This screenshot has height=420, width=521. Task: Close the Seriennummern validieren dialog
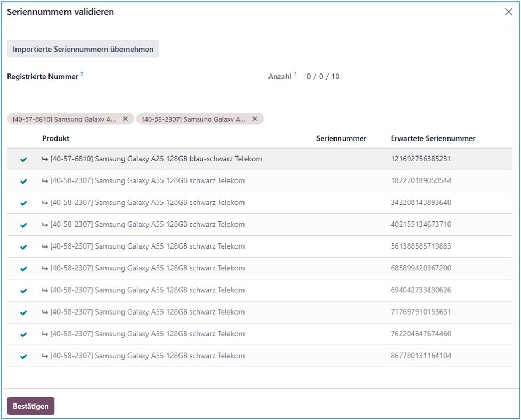click(x=508, y=12)
